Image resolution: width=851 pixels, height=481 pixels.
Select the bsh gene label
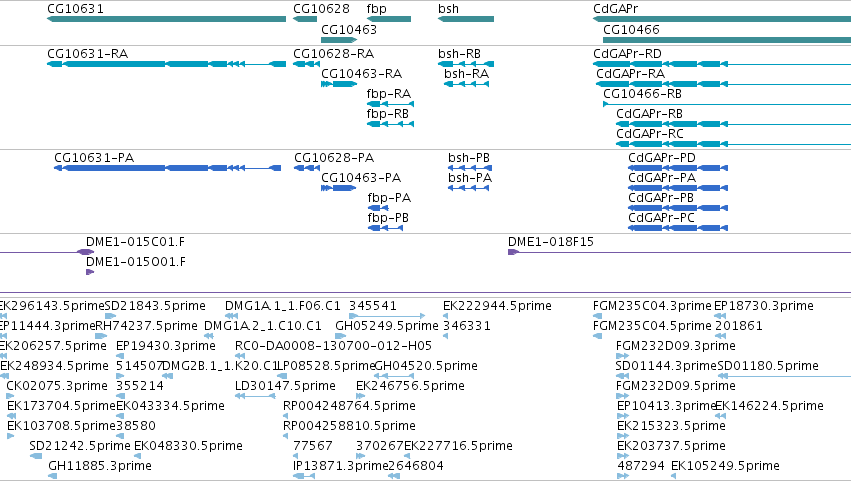[x=448, y=9]
